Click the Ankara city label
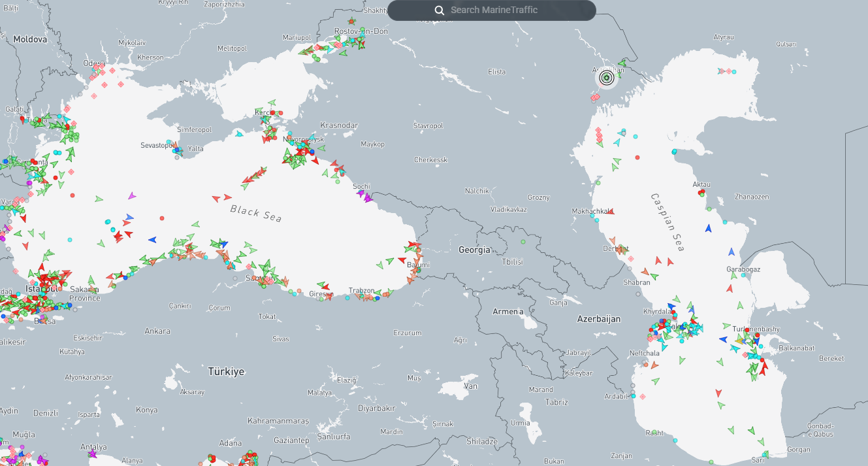The width and height of the screenshot is (868, 466). 157,331
